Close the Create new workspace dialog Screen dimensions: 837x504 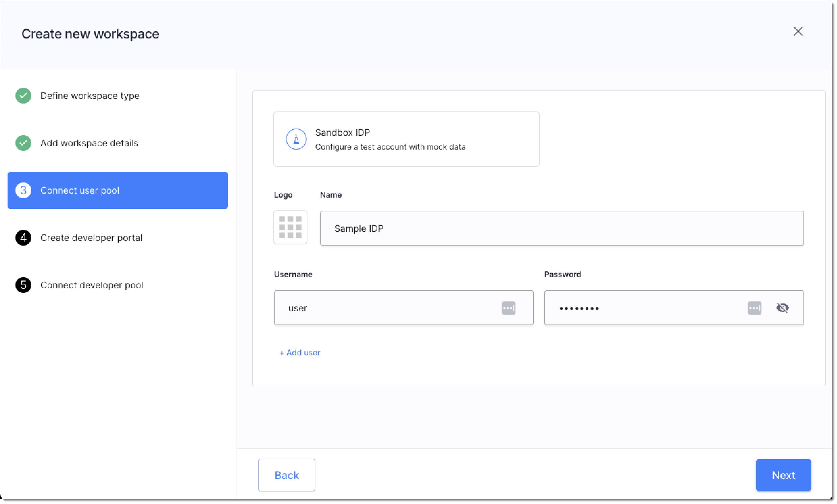798,31
